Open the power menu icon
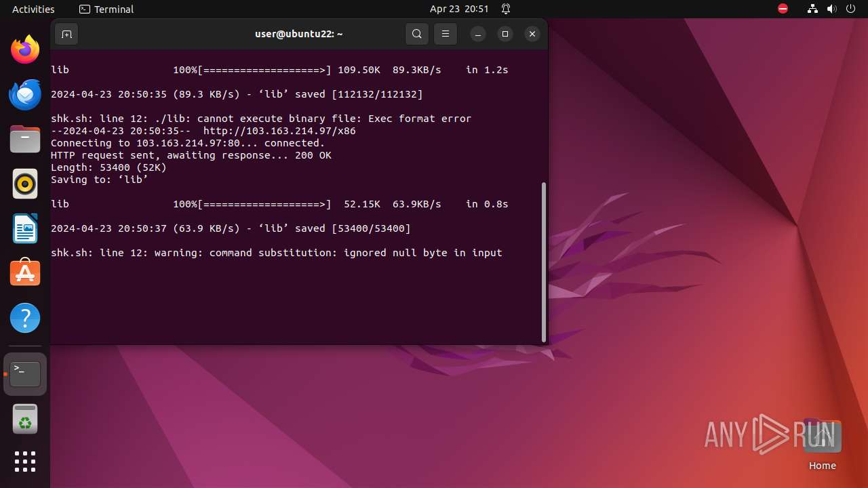868x488 pixels. click(x=851, y=9)
